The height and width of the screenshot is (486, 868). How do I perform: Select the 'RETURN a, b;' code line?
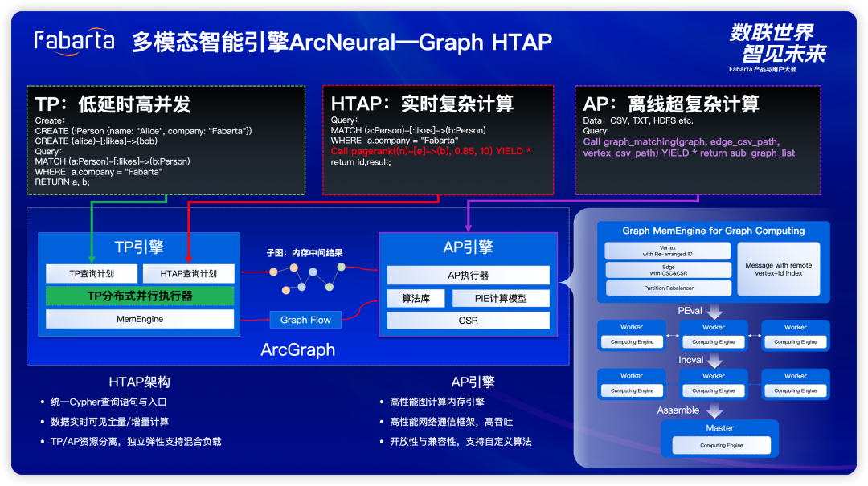62,182
